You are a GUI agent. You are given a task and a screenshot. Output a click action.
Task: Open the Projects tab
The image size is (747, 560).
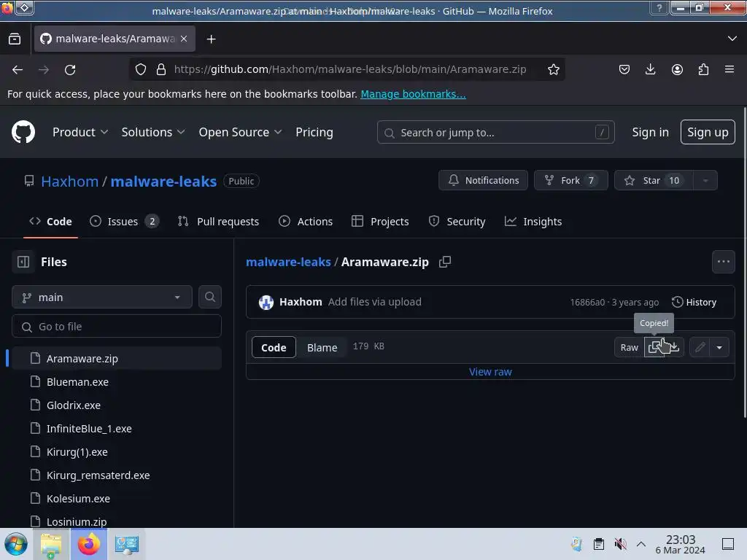point(380,222)
